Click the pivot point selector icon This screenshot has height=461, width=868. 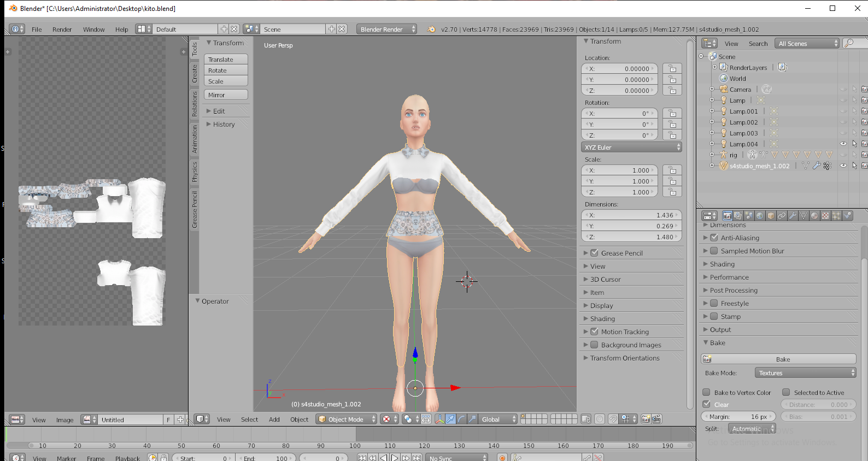pos(408,419)
